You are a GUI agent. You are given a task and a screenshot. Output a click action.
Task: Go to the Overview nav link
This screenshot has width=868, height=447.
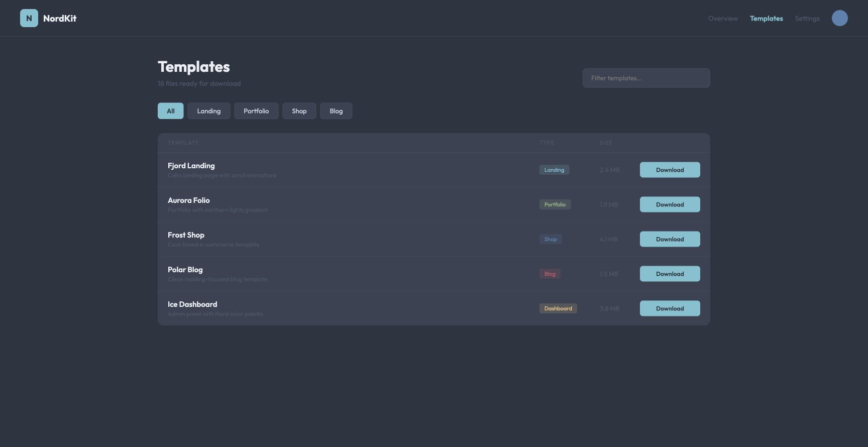point(722,19)
